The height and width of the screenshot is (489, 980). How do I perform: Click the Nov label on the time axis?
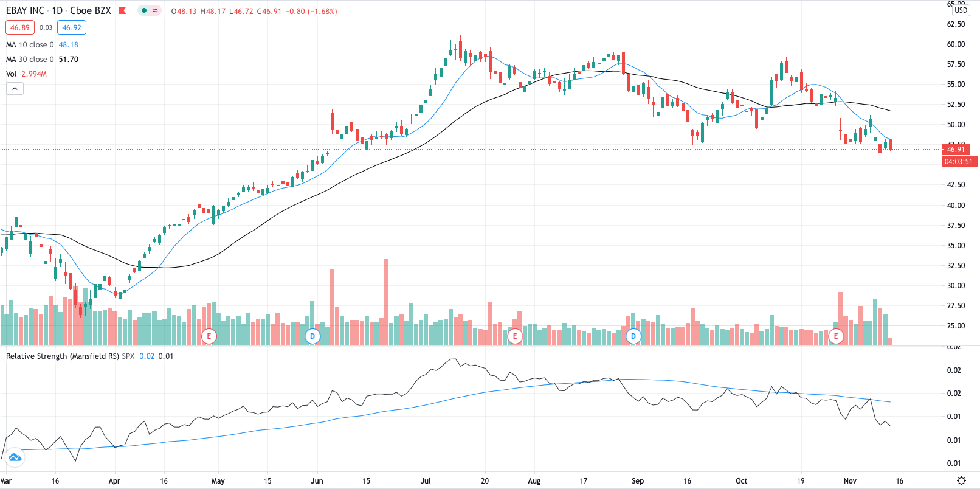850,480
